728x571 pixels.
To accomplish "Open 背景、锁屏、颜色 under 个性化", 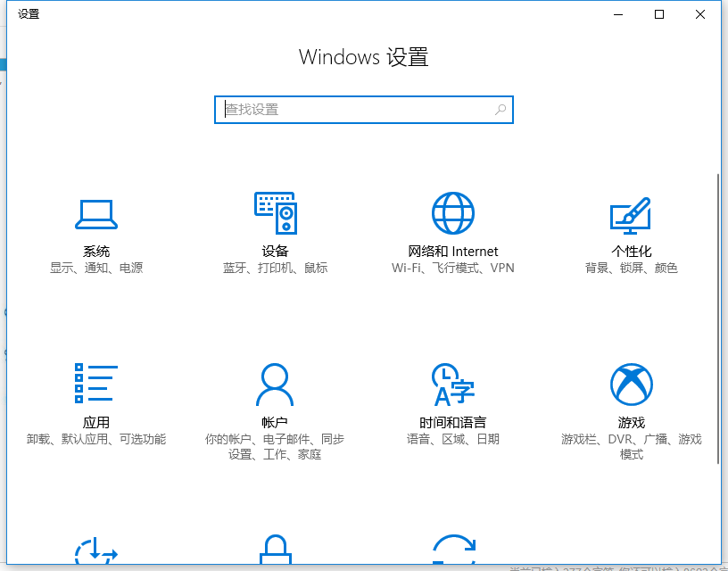I will pos(632,267).
